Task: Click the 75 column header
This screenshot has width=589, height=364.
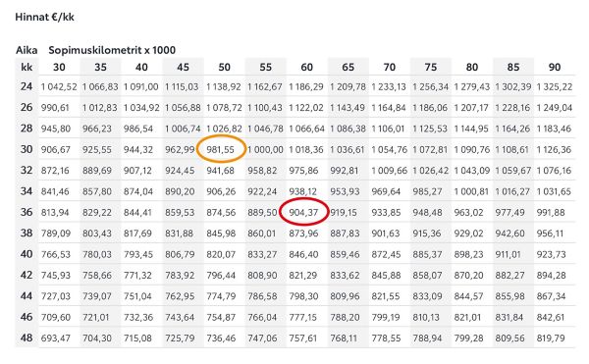Action: coord(431,67)
